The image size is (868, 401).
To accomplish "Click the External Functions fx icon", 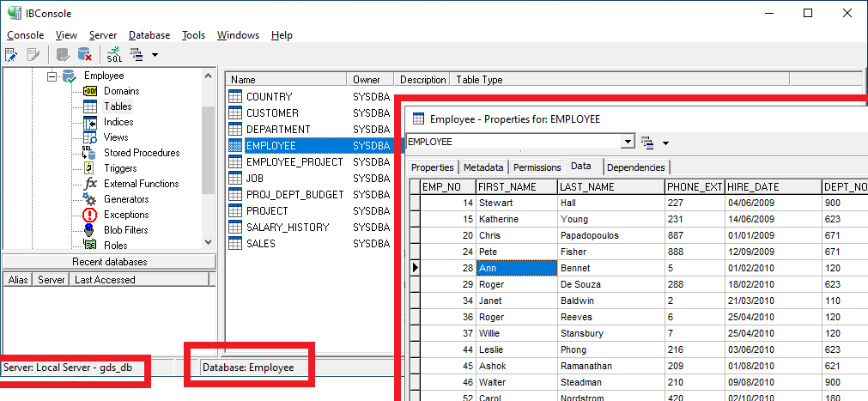I will (89, 184).
